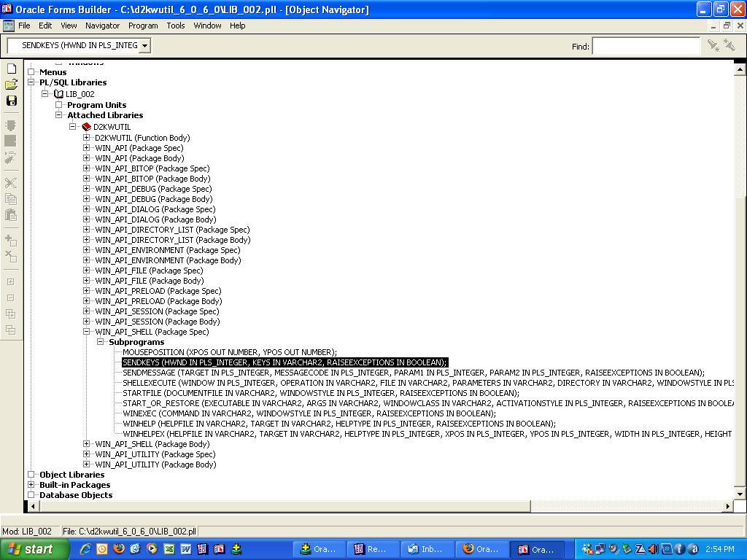Collapse the Attached Libraries node
This screenshot has width=747, height=560.
point(58,115)
